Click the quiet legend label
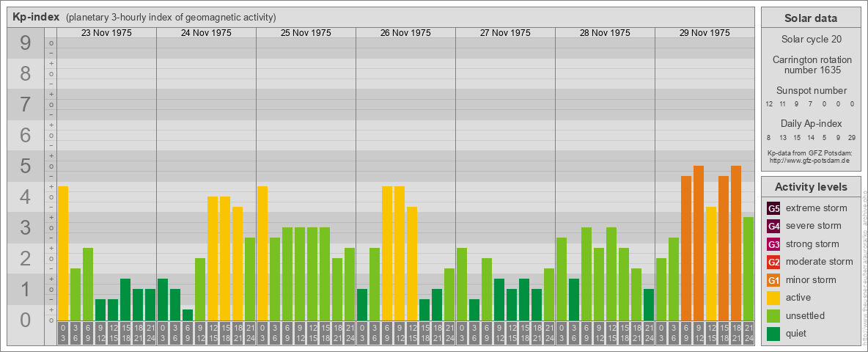The image size is (868, 352). tap(796, 333)
